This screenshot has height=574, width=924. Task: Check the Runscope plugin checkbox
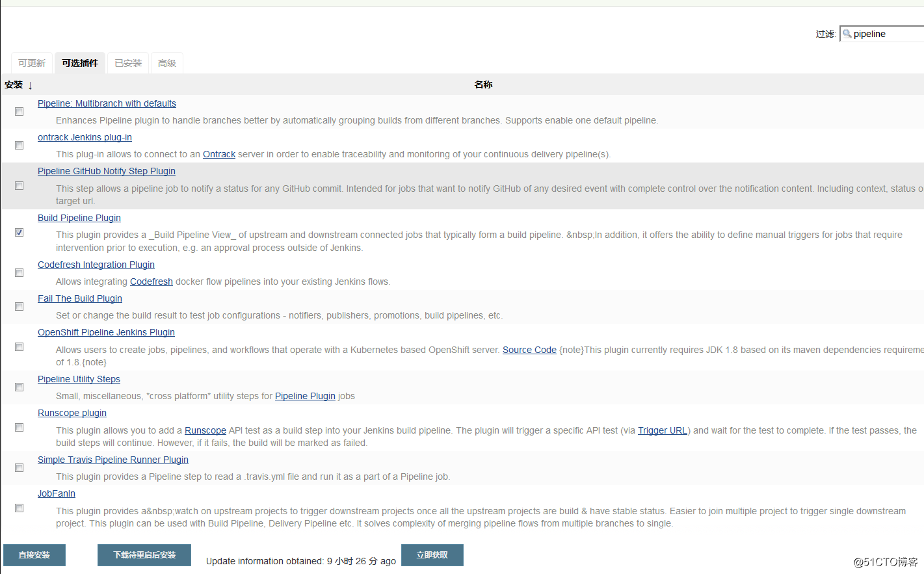coord(20,428)
